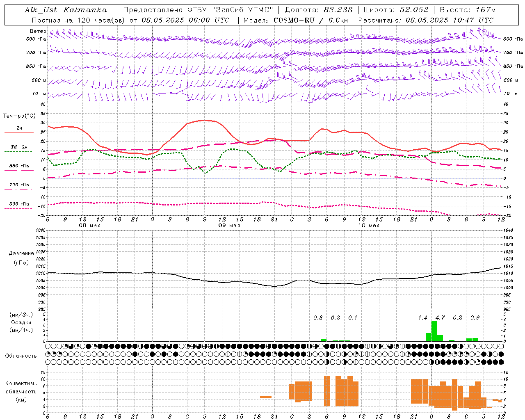Click the Осадки precipitation label
The width and height of the screenshot is (525, 420).
pyautogui.click(x=21, y=322)
